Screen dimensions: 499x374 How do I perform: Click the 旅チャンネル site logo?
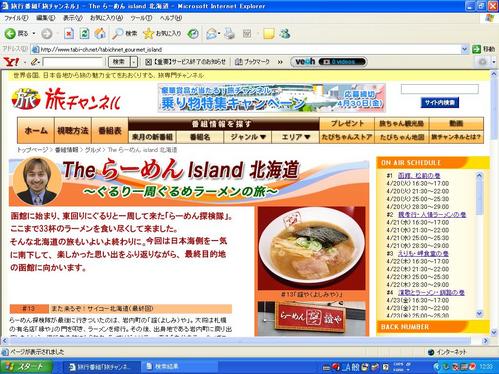(x=66, y=99)
